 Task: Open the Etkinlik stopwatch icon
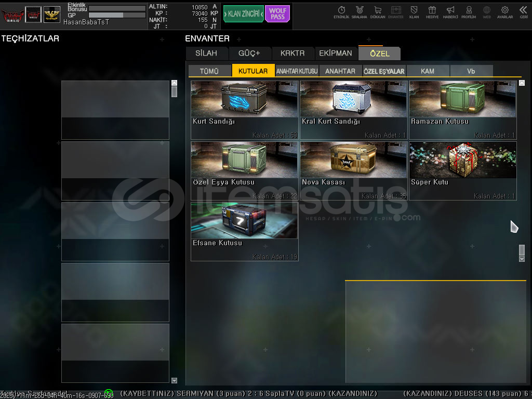coord(341,11)
